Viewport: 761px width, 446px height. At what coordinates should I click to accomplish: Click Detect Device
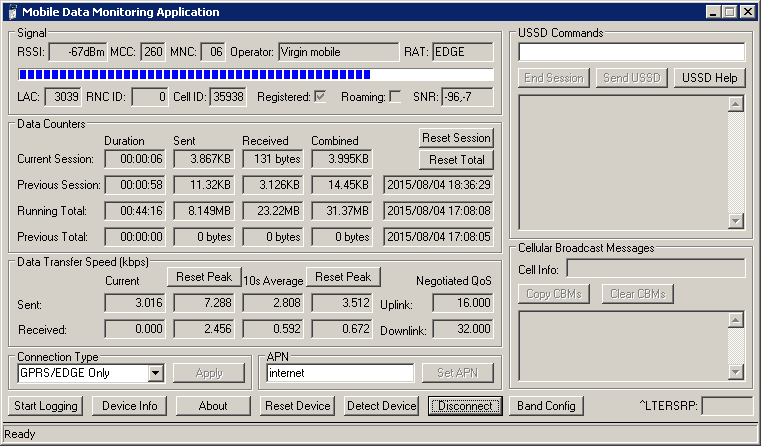[381, 406]
